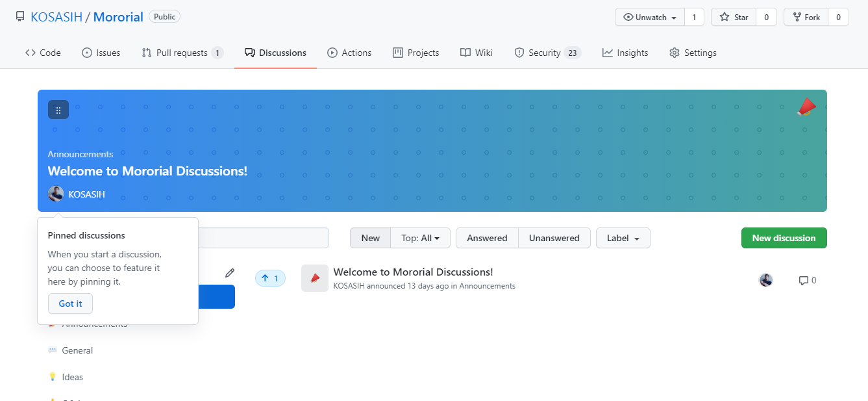Start a New discussion
Image resolution: width=868 pixels, height=401 pixels.
784,238
